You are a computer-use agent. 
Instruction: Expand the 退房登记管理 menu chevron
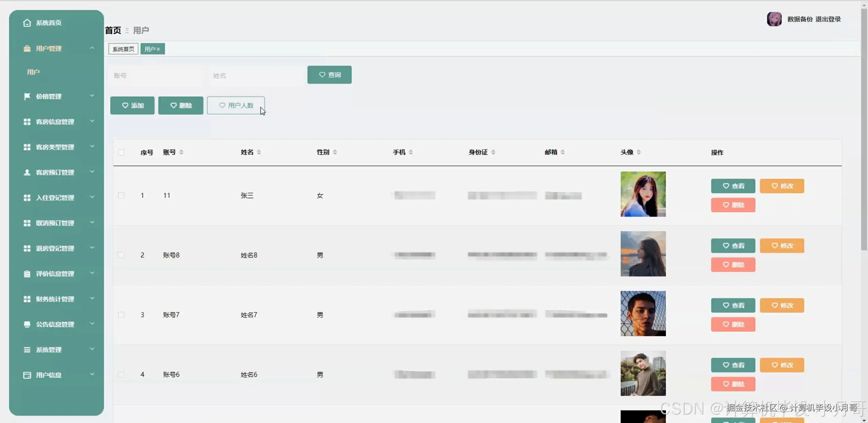(x=92, y=248)
